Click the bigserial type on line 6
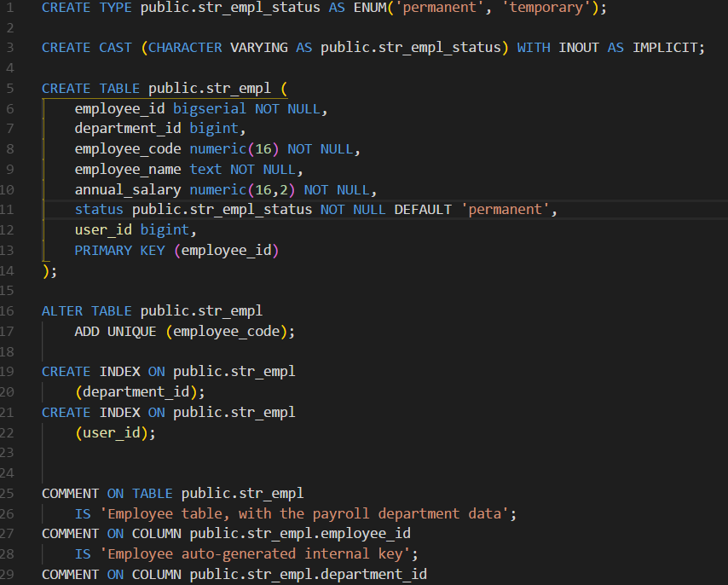The image size is (728, 585). point(210,108)
